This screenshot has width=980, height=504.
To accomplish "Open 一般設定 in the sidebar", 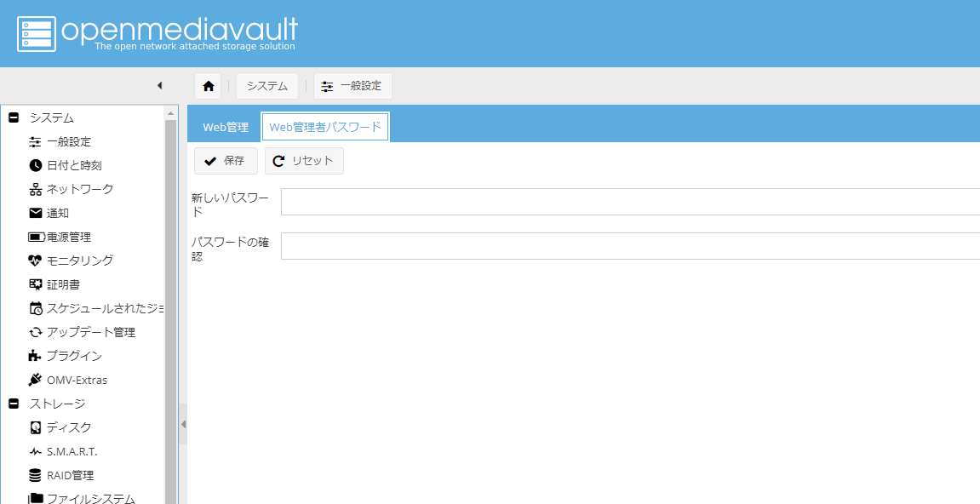I will [60, 142].
